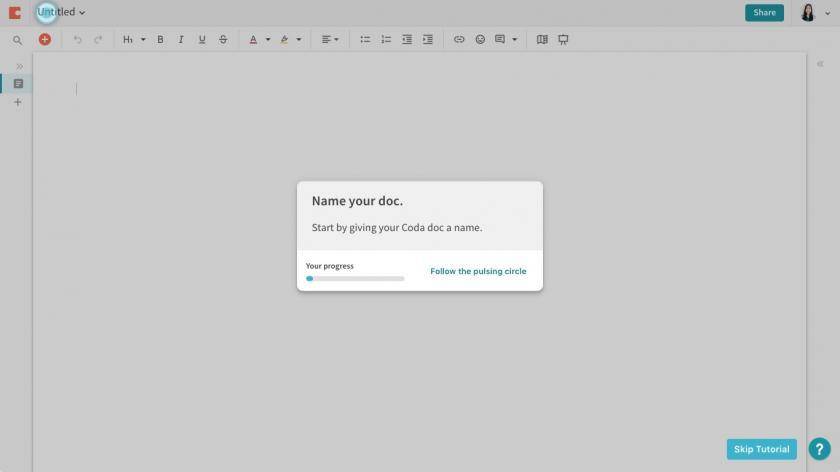The image size is (840, 472).
Task: Create a bulleted list
Action: click(x=365, y=39)
